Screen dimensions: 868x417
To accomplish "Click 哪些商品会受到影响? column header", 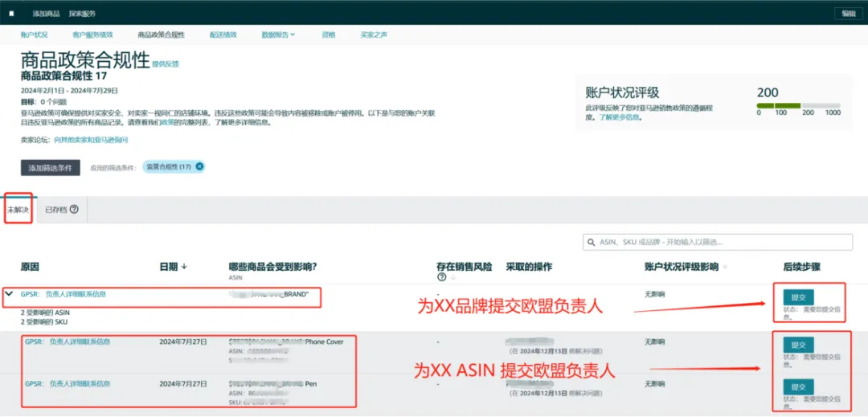I will pyautogui.click(x=272, y=267).
